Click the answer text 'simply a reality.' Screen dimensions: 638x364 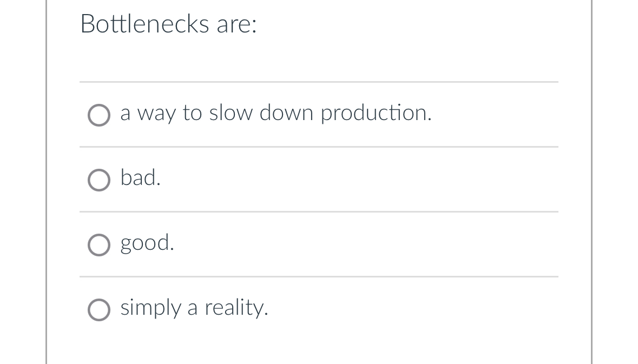194,308
